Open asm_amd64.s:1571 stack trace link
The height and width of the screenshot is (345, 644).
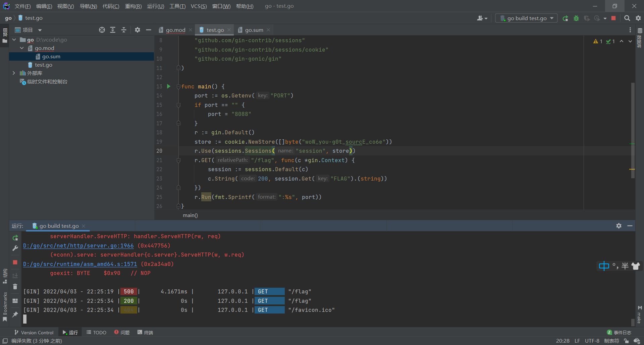pos(80,264)
